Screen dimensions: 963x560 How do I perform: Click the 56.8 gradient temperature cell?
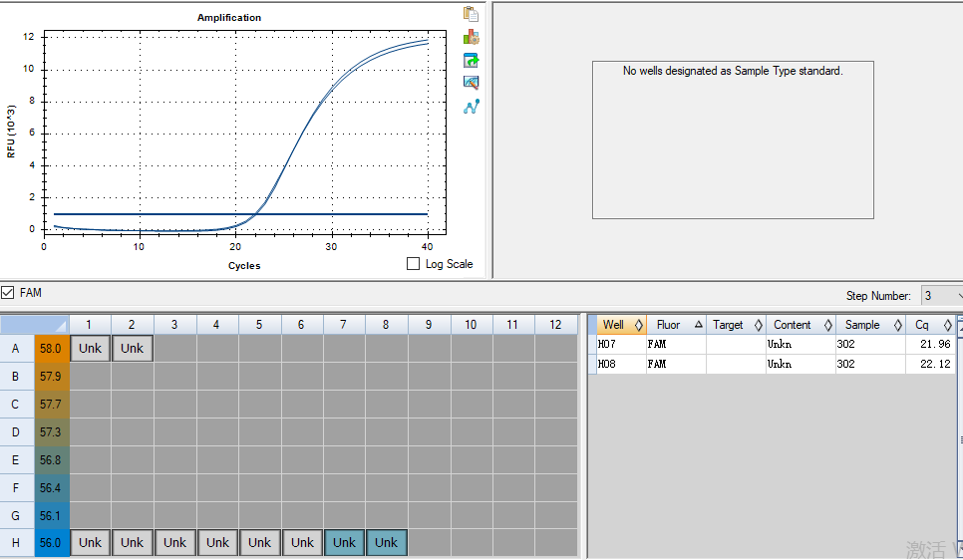pos(52,460)
